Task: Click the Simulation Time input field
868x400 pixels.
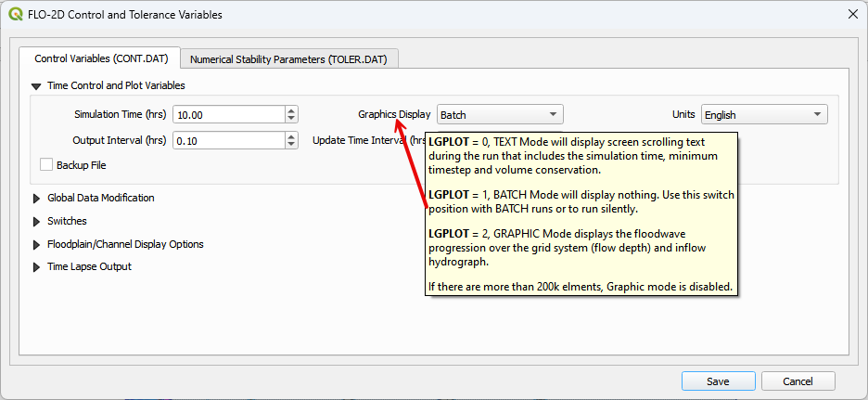Action: tap(228, 115)
